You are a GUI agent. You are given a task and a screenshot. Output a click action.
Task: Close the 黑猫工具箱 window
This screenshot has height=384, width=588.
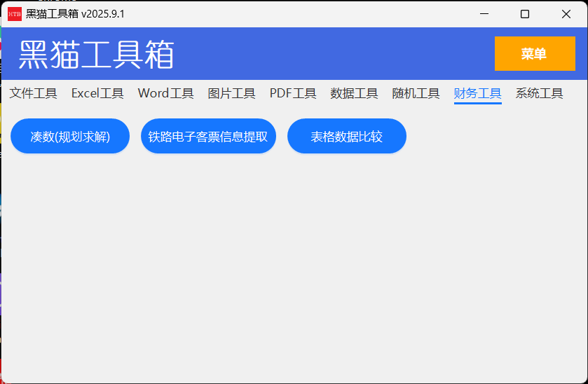(x=566, y=14)
